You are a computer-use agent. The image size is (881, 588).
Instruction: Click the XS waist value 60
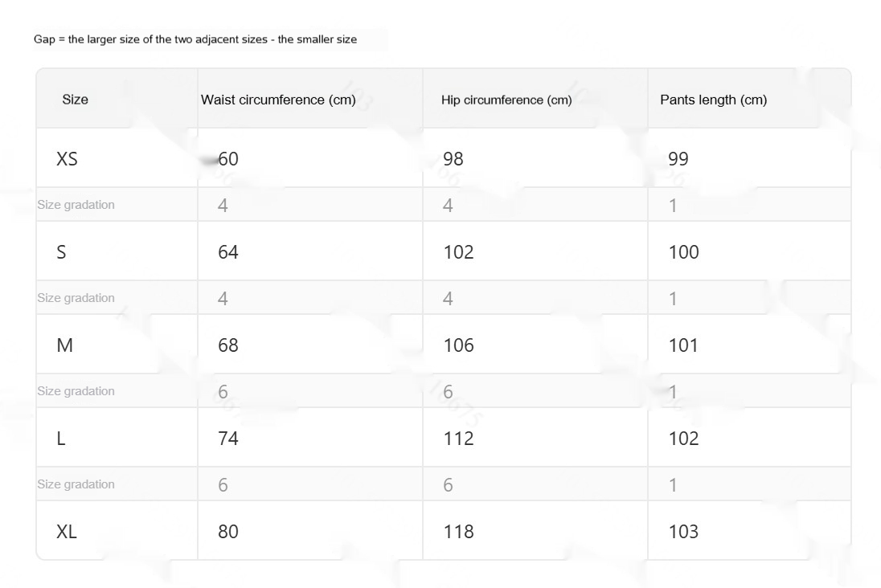[228, 159]
